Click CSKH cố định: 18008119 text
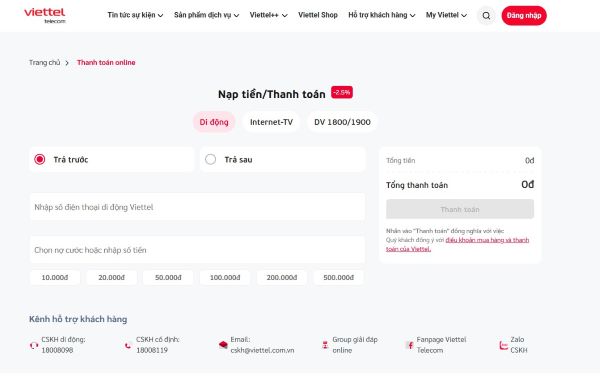 coord(158,345)
